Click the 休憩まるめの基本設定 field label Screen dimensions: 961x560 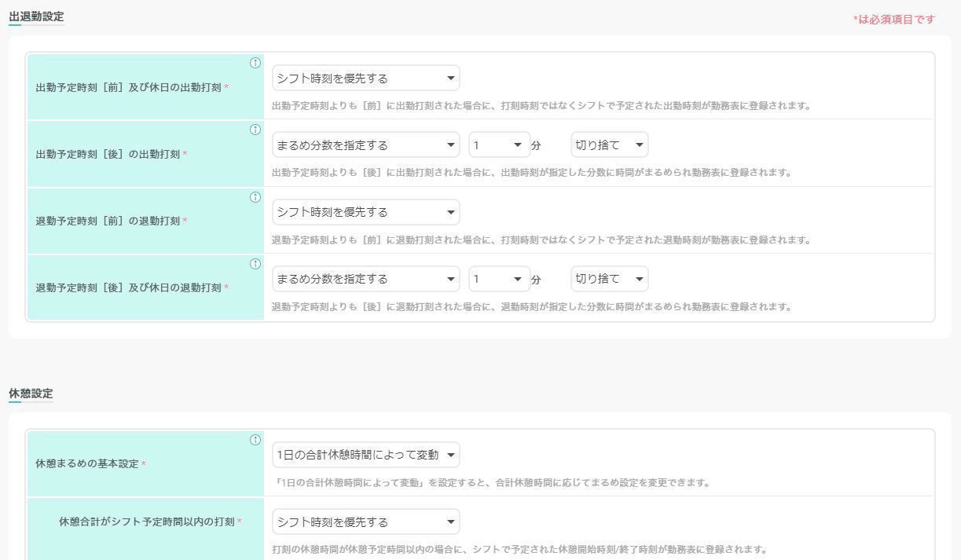86,463
